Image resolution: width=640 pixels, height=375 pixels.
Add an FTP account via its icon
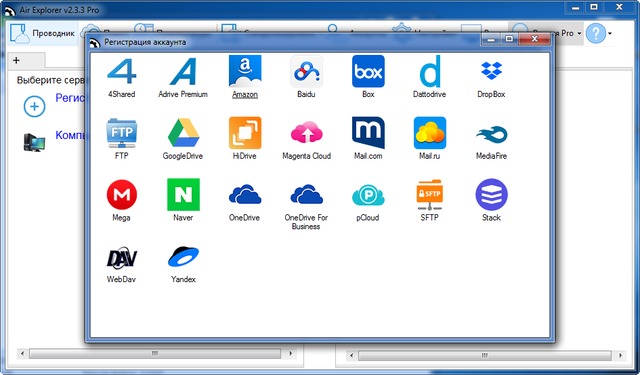[122, 133]
